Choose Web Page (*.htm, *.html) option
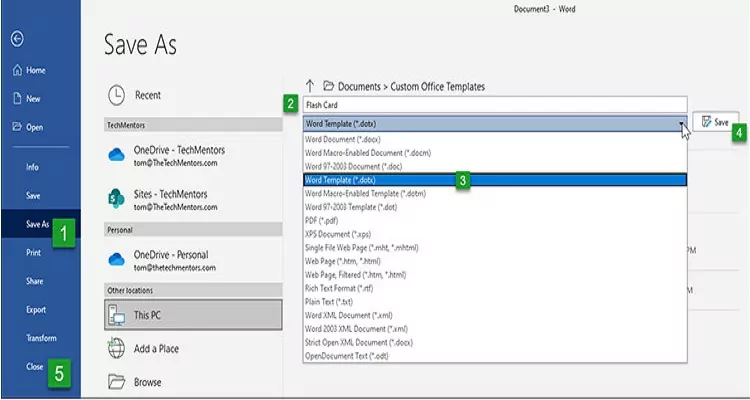This screenshot has height=400, width=750. coord(495,261)
